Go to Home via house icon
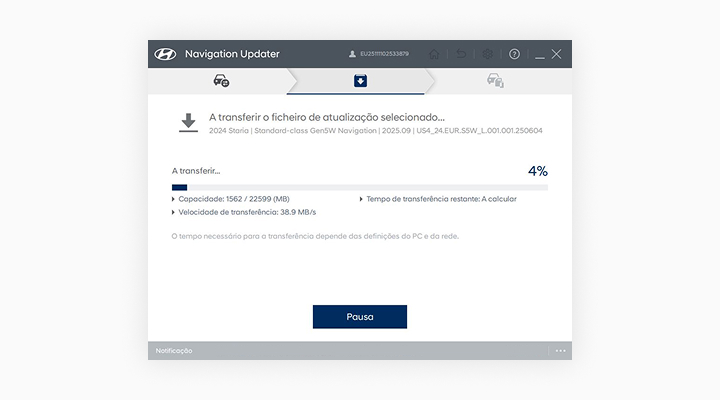This screenshot has width=720, height=400. click(434, 54)
